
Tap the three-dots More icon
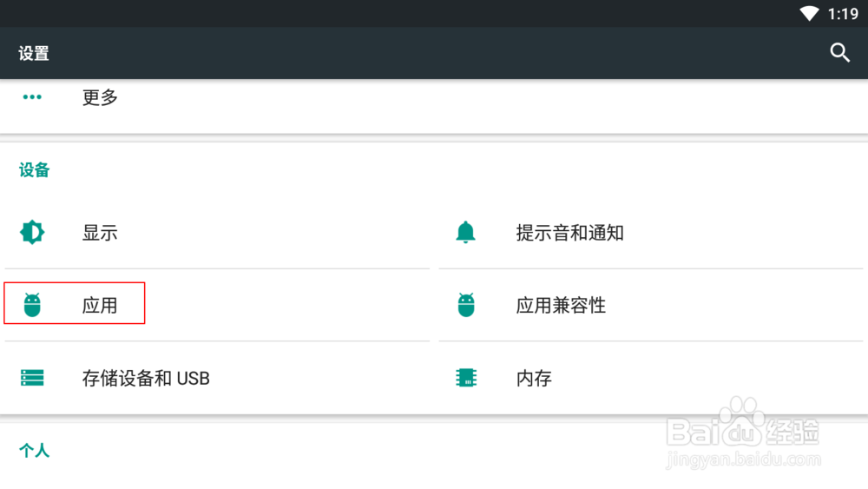point(32,97)
